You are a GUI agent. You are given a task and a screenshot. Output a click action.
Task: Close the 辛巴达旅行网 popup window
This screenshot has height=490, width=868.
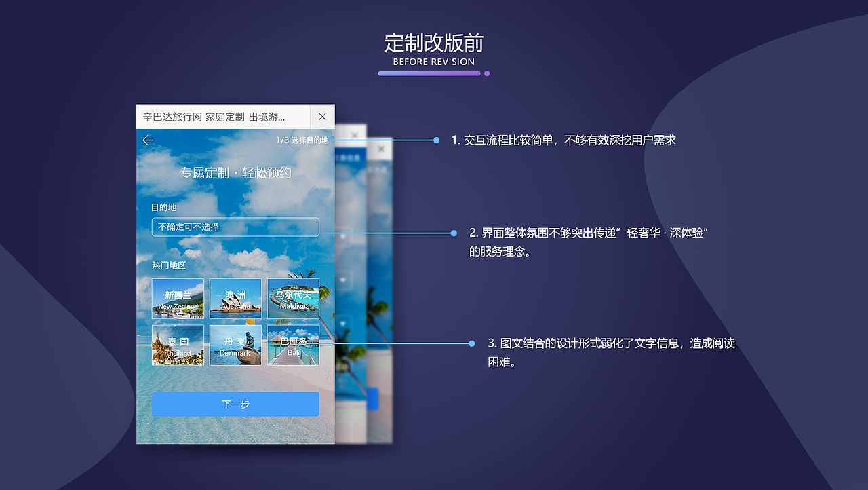[x=322, y=116]
